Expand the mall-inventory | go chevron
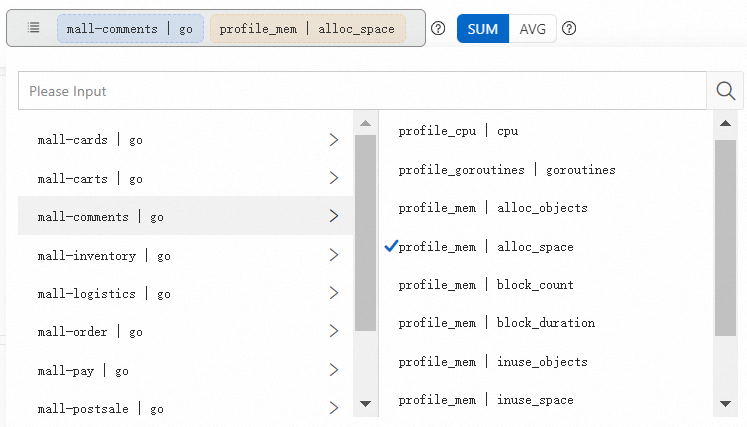Image resolution: width=747 pixels, height=427 pixels. 334,255
